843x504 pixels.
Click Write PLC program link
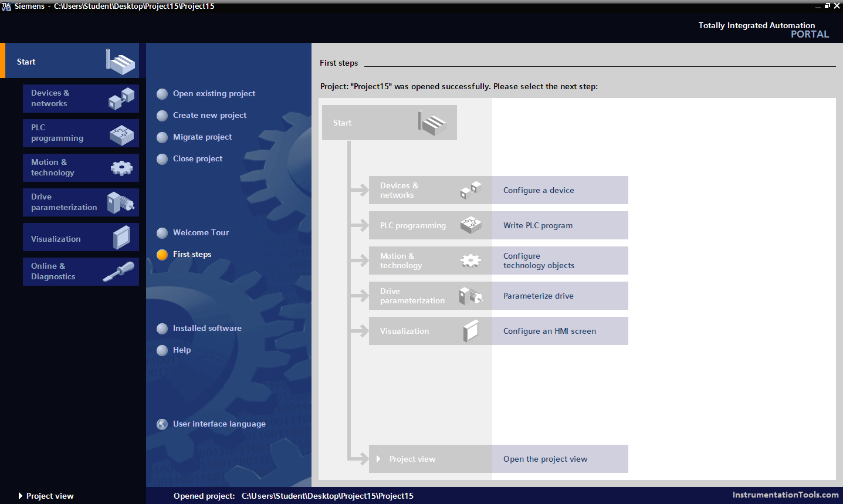click(538, 225)
